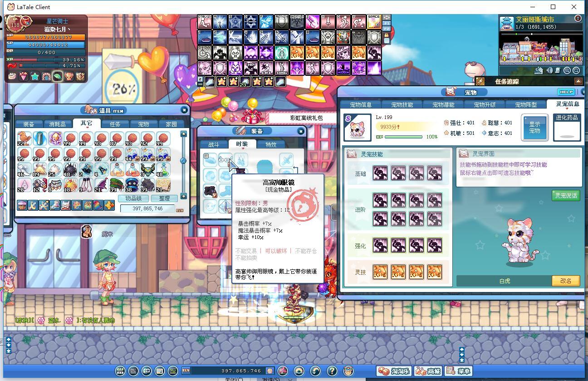Viewport: 588px width, 381px height.
Task: Click the chat scroll-to-bottom arrow
Action: click(9, 351)
